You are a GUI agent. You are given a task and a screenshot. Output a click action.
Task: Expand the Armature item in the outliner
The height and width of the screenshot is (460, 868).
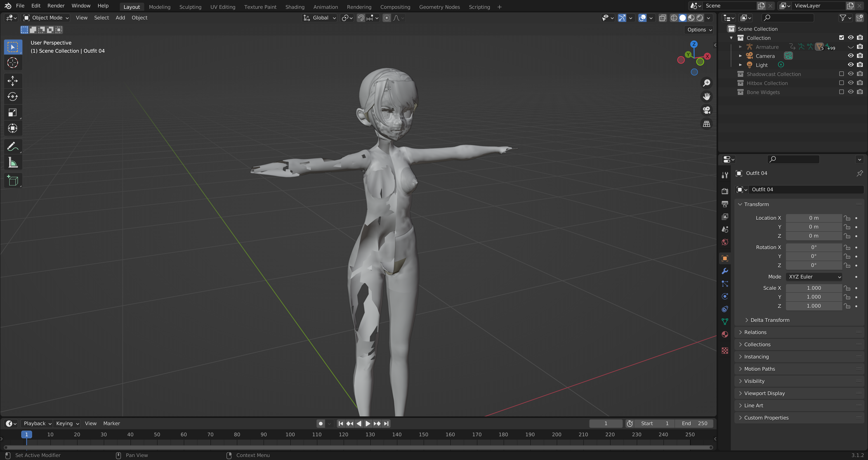click(740, 47)
